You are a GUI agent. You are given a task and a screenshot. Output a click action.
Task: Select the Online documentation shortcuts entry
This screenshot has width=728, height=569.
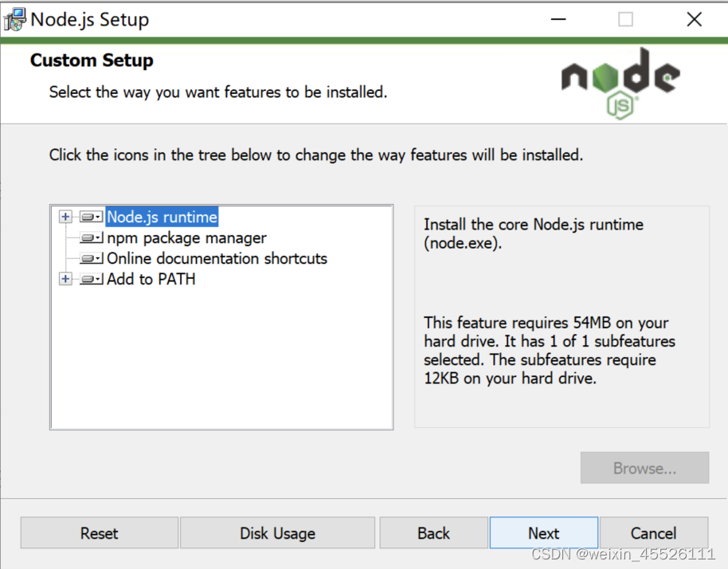point(217,258)
